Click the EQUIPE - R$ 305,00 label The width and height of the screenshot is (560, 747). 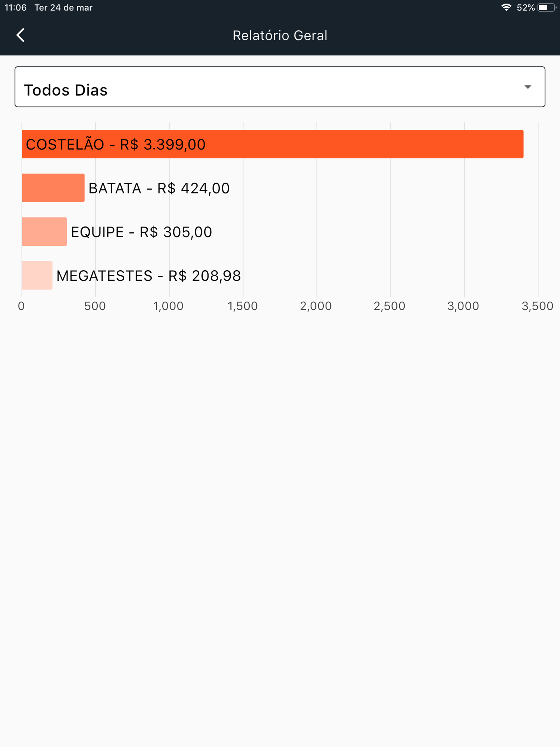[x=141, y=232]
